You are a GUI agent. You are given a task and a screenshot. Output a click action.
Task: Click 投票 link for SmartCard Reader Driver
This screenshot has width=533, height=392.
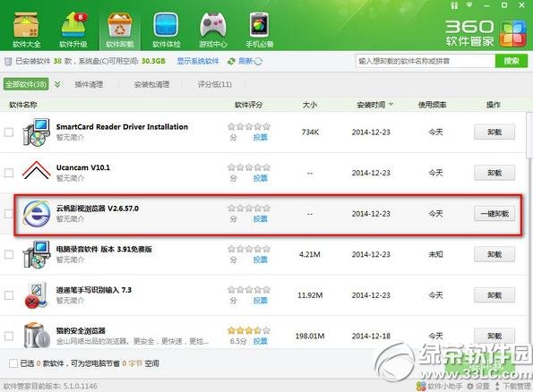261,137
